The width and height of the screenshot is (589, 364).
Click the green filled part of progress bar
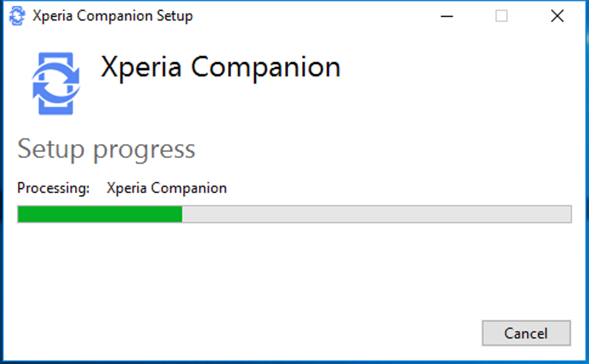point(100,214)
